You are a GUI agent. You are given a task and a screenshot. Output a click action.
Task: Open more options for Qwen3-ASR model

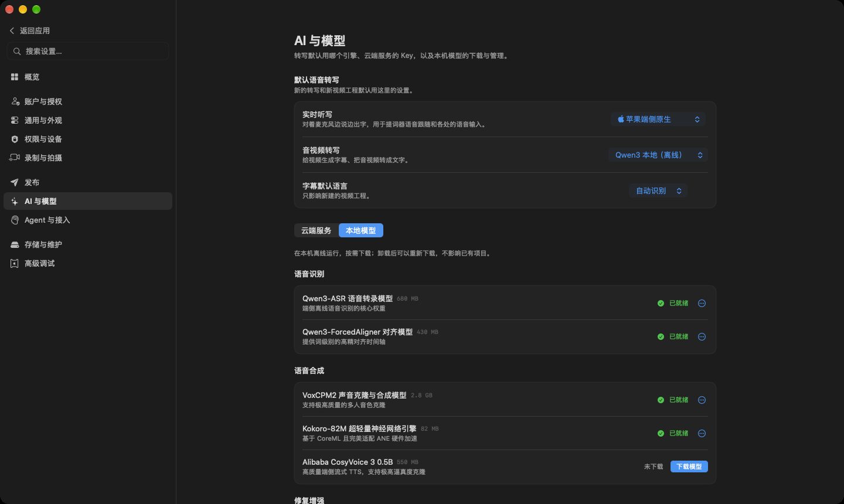(702, 303)
